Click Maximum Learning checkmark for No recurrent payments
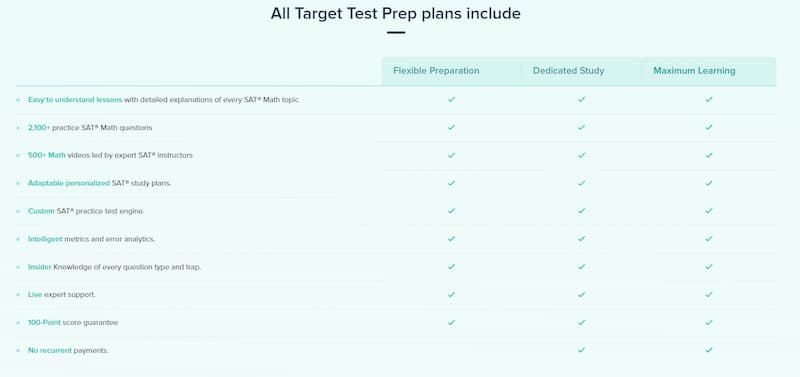 coord(709,350)
